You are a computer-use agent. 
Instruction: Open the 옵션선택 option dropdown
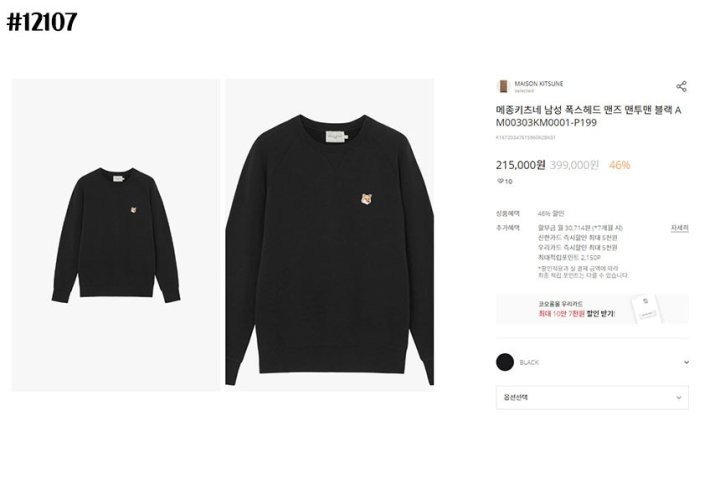(x=592, y=398)
